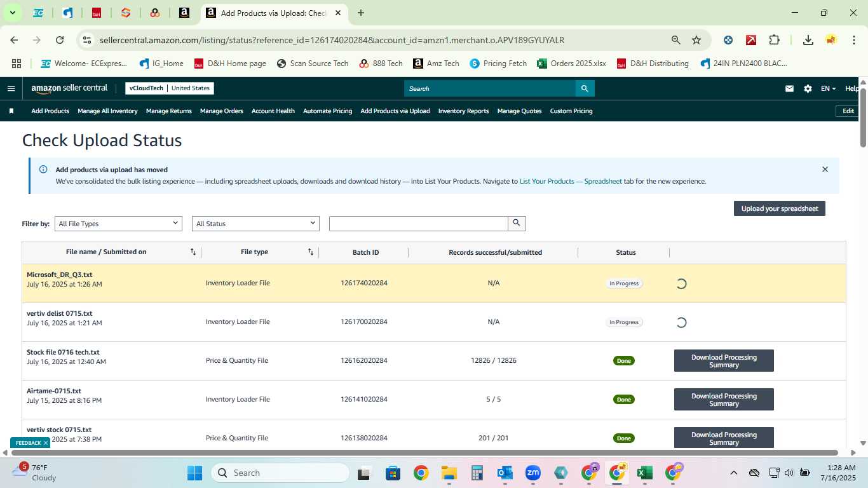Click the zoom magnifier in address bar
The height and width of the screenshot is (488, 868).
click(x=676, y=40)
